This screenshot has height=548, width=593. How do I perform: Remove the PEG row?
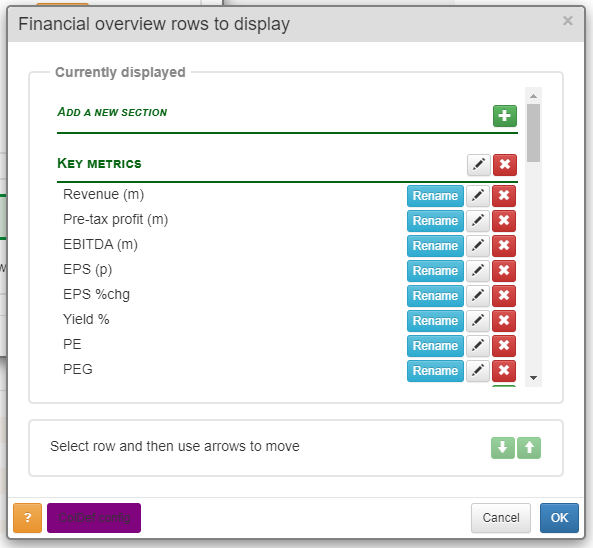504,371
